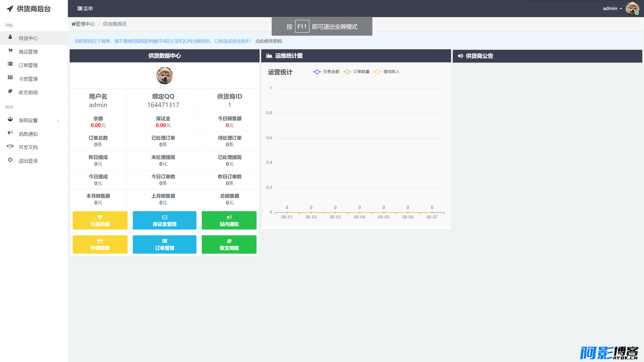Click the power icon beside 退出登录
The width and height of the screenshot is (644, 362).
[x=10, y=160]
